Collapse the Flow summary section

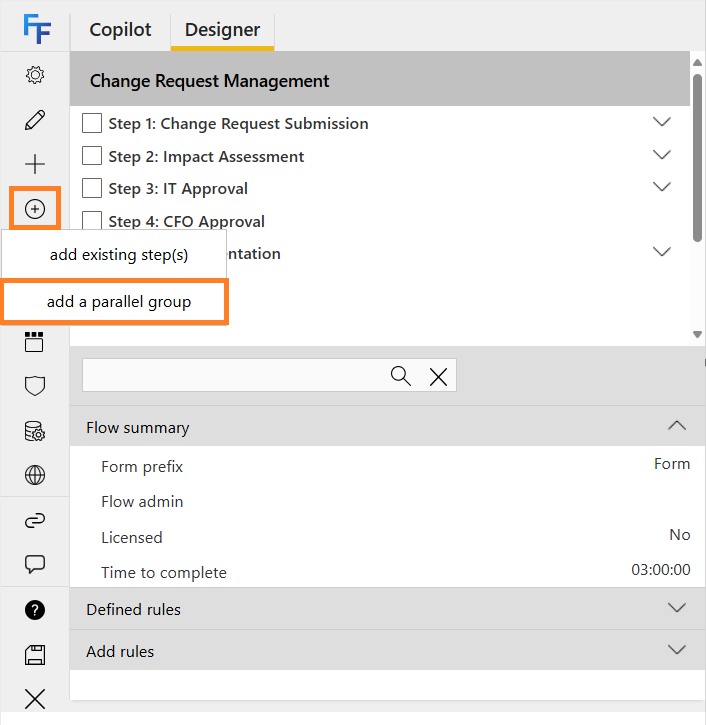click(x=677, y=426)
